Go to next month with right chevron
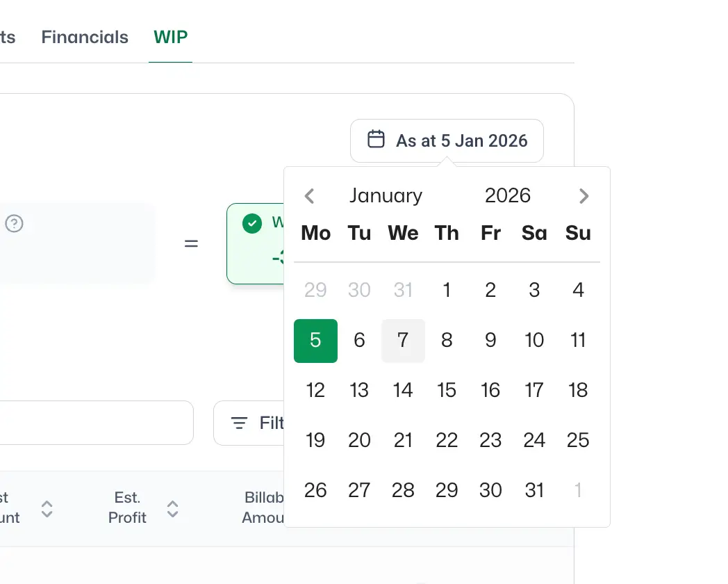 coord(584,196)
